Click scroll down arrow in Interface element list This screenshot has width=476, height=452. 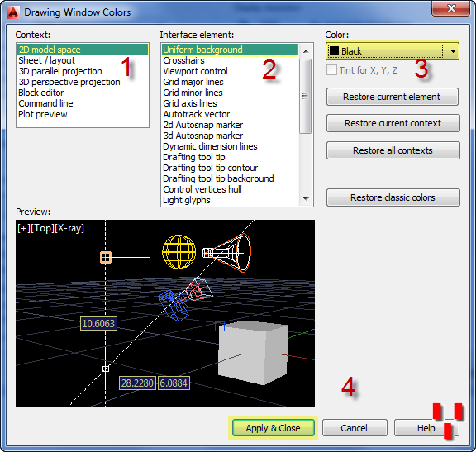pyautogui.click(x=306, y=199)
